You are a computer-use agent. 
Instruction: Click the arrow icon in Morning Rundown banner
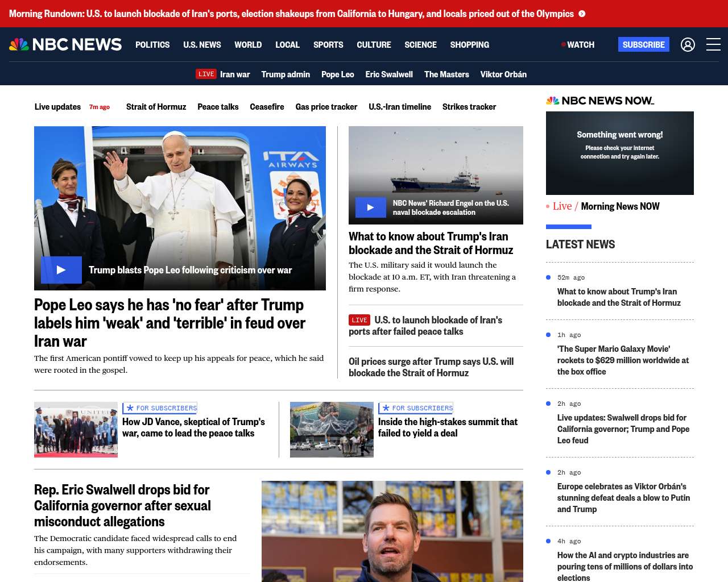[582, 14]
